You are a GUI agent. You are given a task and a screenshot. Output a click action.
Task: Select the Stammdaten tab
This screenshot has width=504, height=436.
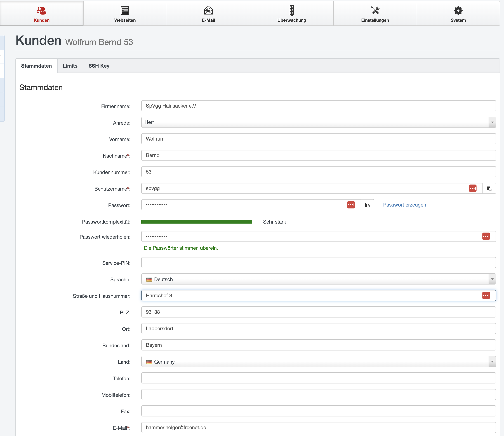[x=37, y=66]
